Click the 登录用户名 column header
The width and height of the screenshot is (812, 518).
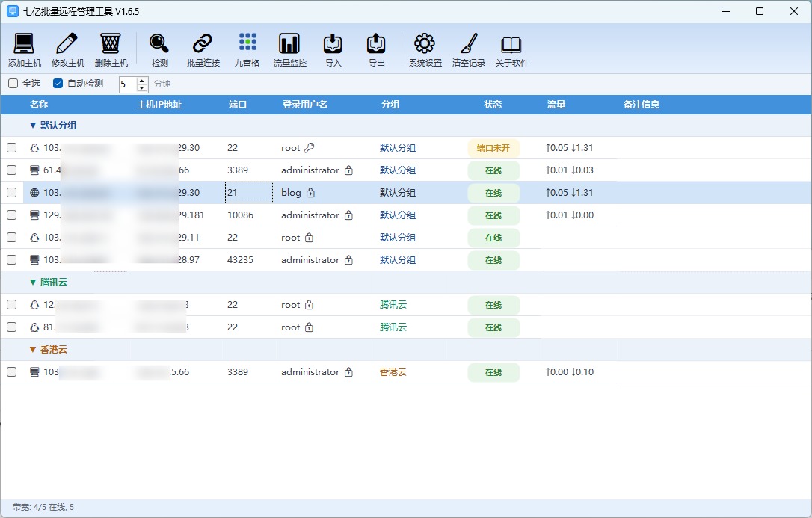point(305,105)
